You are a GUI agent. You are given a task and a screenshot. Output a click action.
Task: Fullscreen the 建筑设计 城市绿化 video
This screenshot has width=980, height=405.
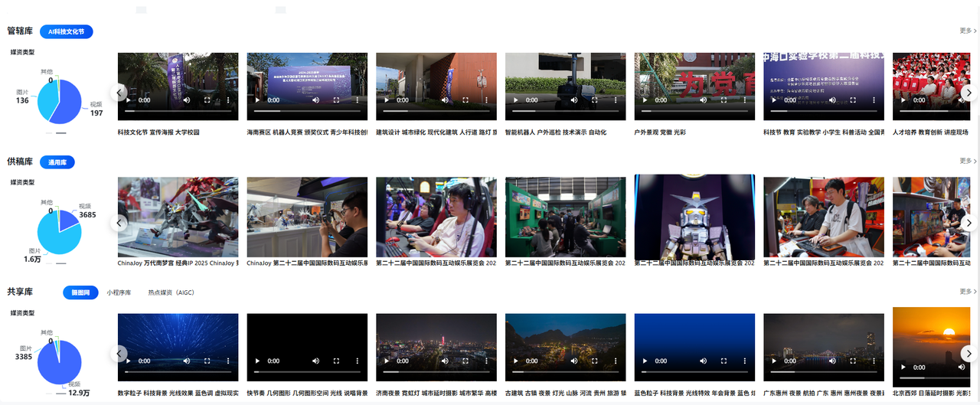coord(467,100)
